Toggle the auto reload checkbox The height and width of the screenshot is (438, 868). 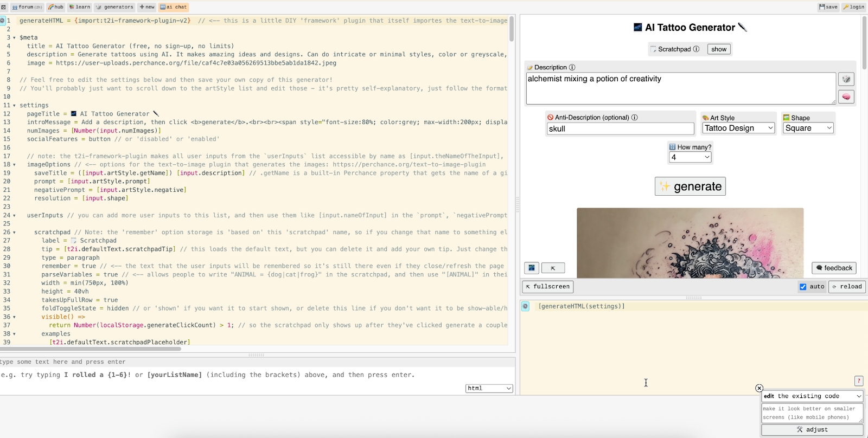[803, 287]
